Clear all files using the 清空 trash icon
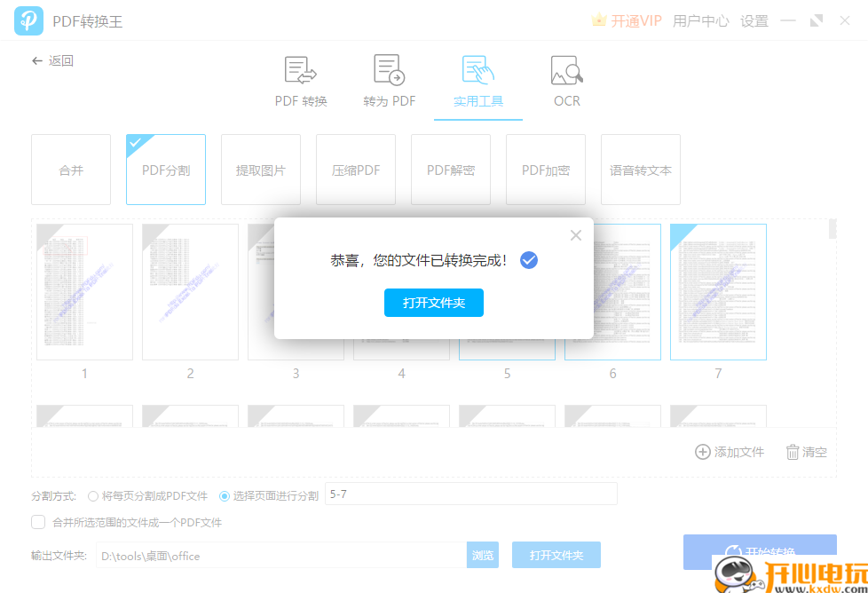868x593 pixels. [x=793, y=451]
